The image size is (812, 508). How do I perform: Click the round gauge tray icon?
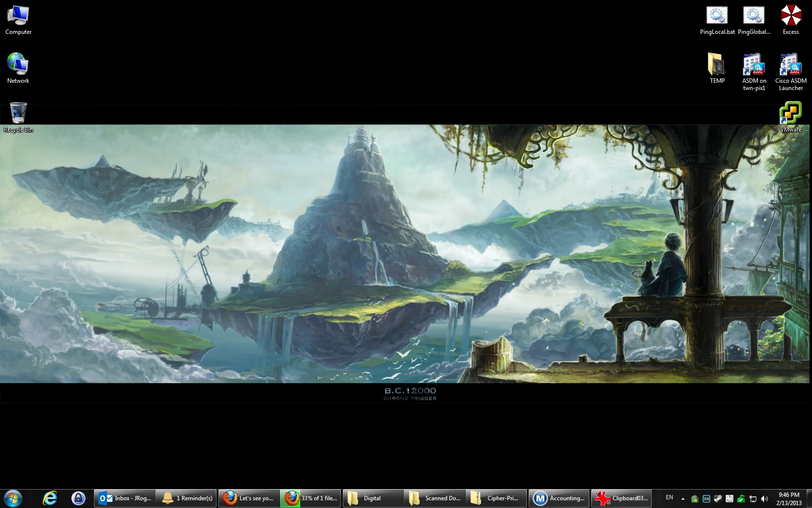(x=730, y=499)
